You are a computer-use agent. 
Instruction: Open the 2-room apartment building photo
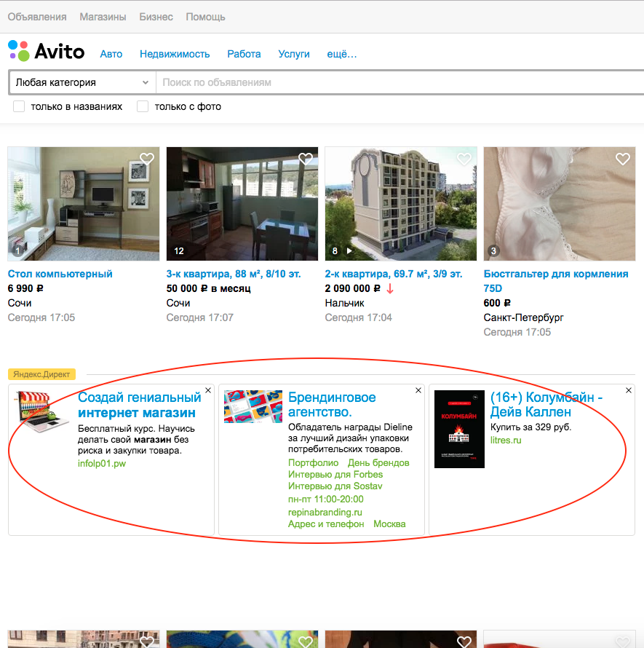point(401,204)
